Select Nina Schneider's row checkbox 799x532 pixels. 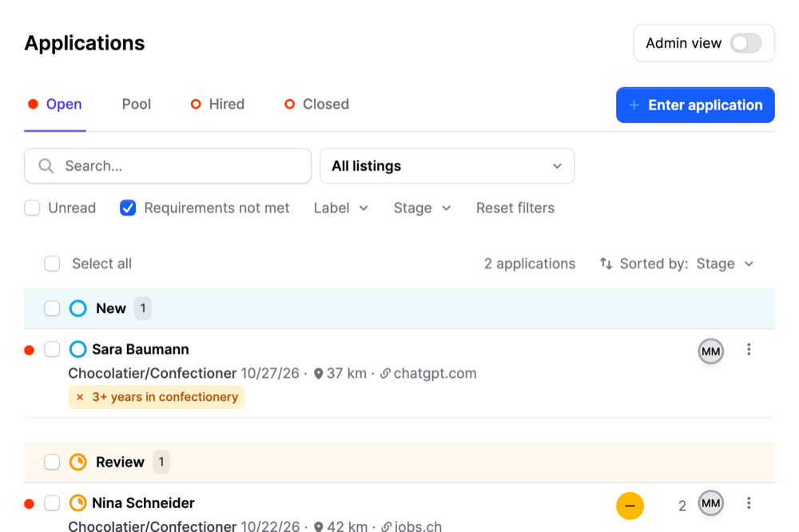[52, 503]
